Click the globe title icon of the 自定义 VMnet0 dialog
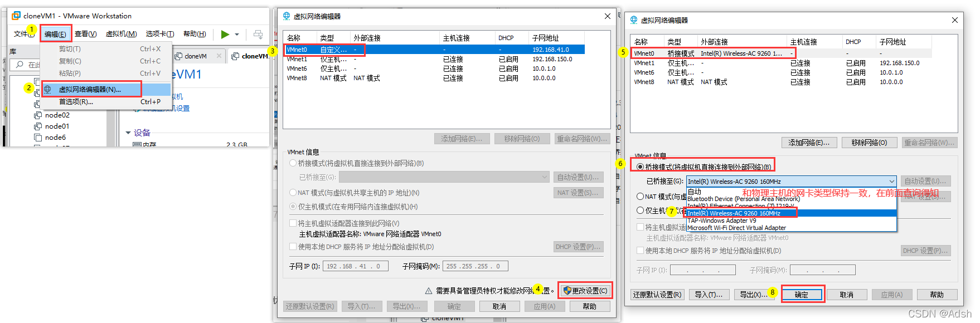 [x=287, y=16]
